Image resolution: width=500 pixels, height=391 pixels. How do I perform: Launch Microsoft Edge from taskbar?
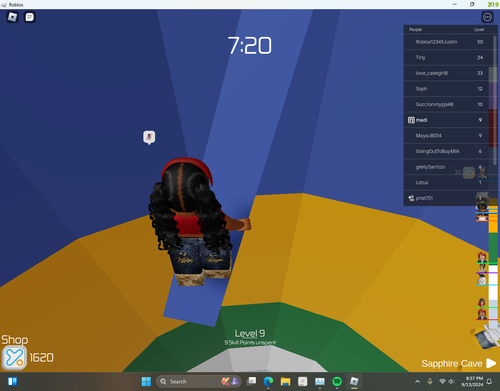(x=268, y=381)
